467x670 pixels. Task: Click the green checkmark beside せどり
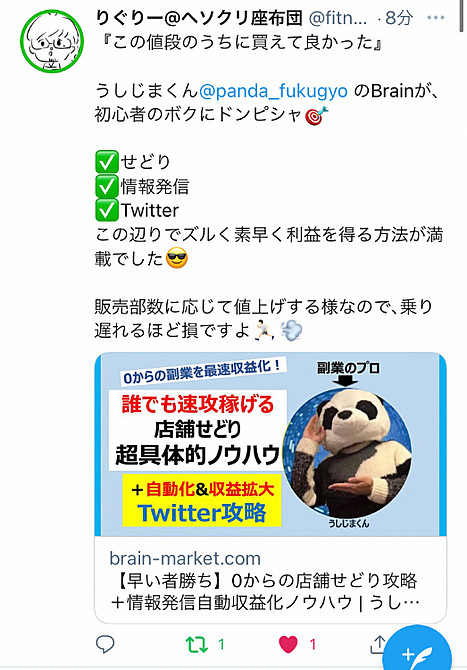tap(106, 162)
